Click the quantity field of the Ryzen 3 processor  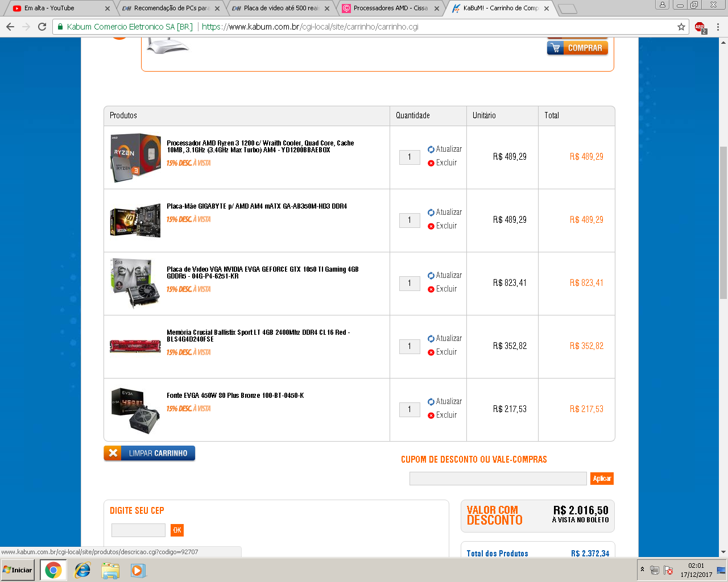[x=409, y=157]
